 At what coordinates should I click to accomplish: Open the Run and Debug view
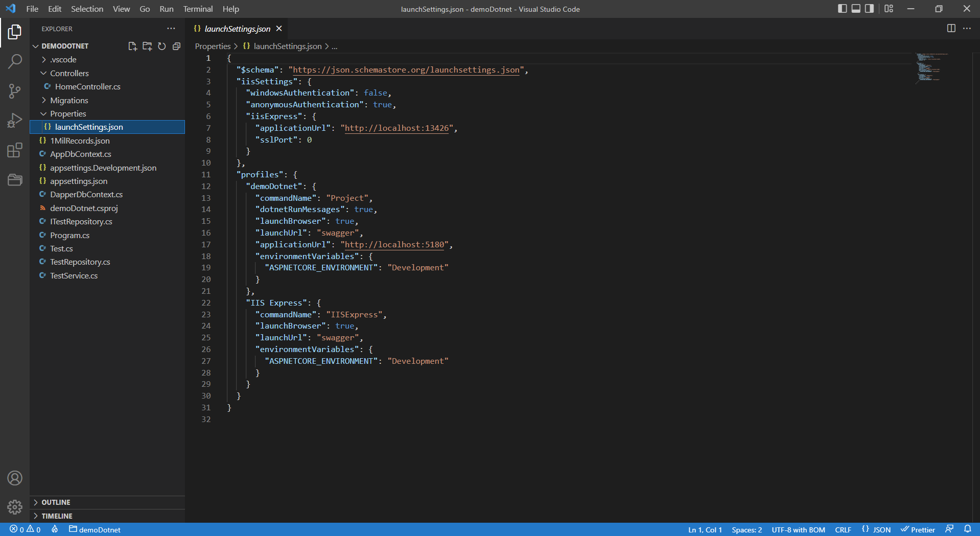coord(15,120)
